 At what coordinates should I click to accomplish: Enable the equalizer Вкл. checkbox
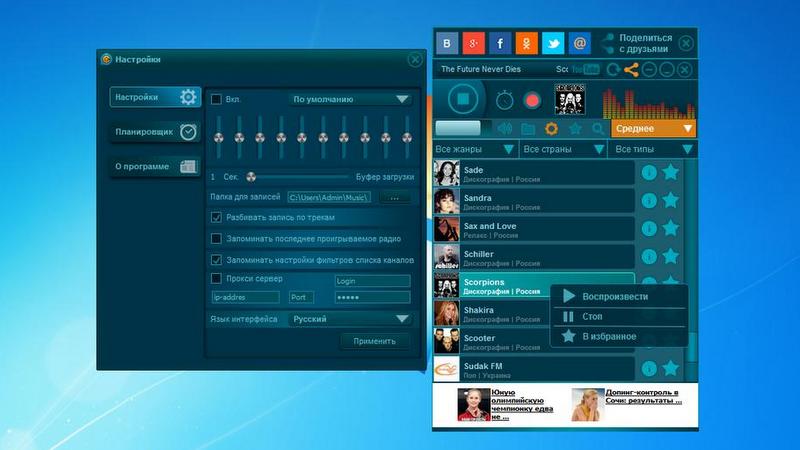216,99
